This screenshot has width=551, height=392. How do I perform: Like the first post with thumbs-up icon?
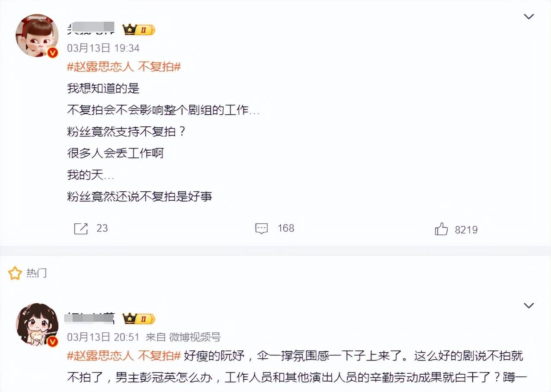click(442, 229)
